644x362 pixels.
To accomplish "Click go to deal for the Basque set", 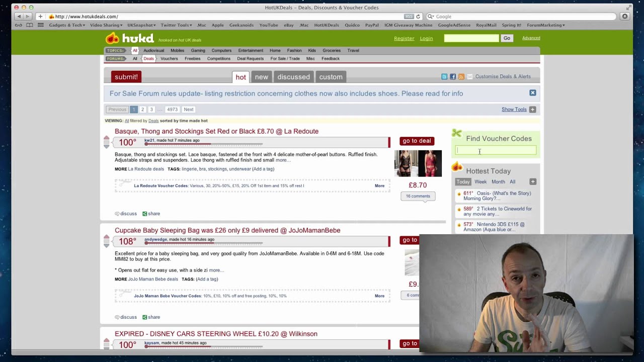I will point(417,141).
